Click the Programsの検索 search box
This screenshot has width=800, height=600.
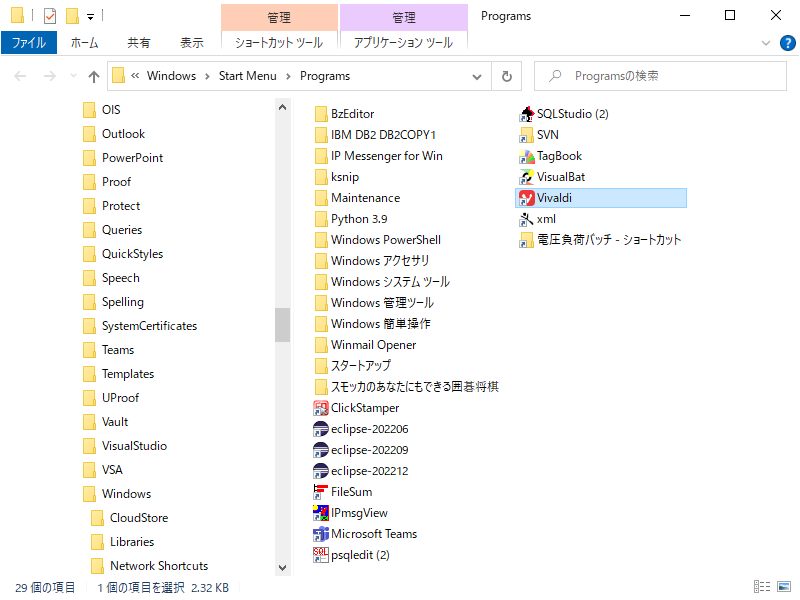(660, 76)
